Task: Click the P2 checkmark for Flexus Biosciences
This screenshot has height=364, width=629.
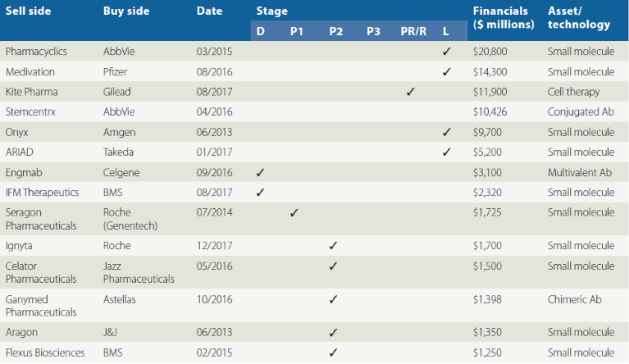Action: (x=333, y=353)
